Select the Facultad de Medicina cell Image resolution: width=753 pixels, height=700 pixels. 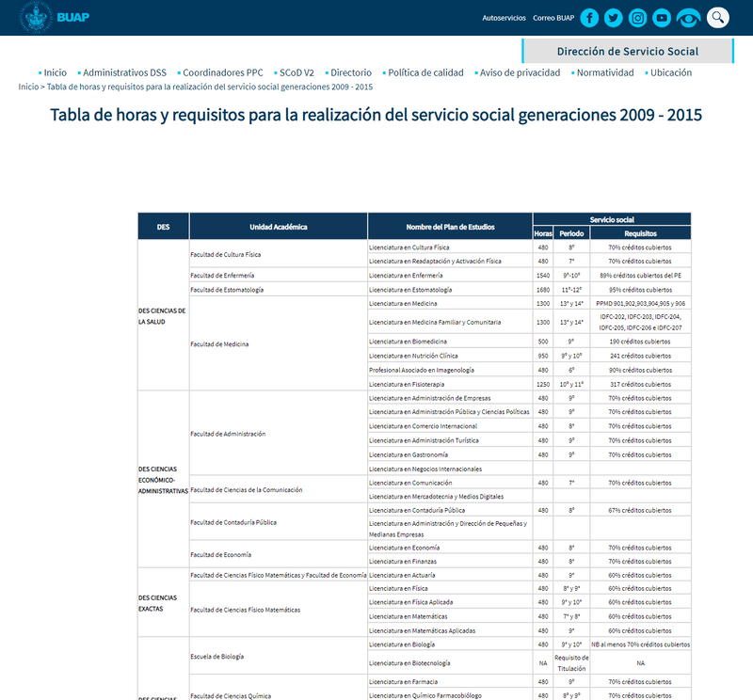[x=278, y=343]
